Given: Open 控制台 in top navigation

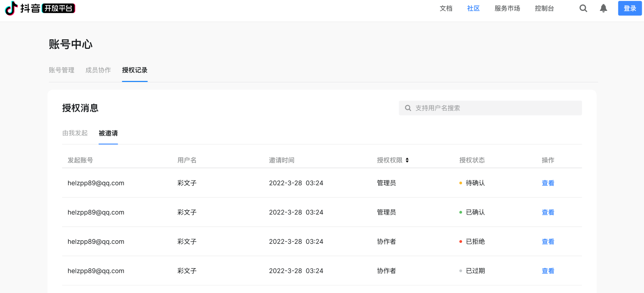Looking at the screenshot, I should pos(545,8).
